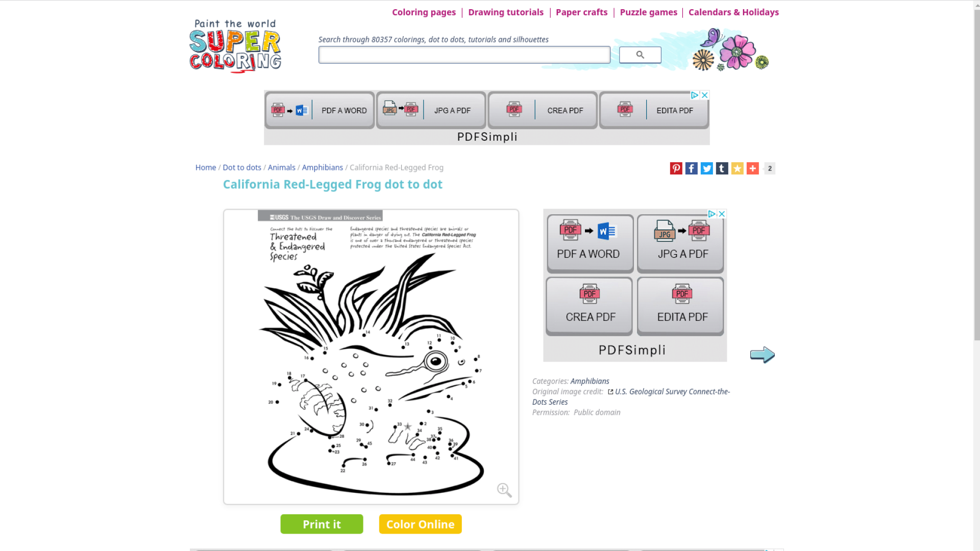Open Drawing tutorials menu

tap(505, 12)
